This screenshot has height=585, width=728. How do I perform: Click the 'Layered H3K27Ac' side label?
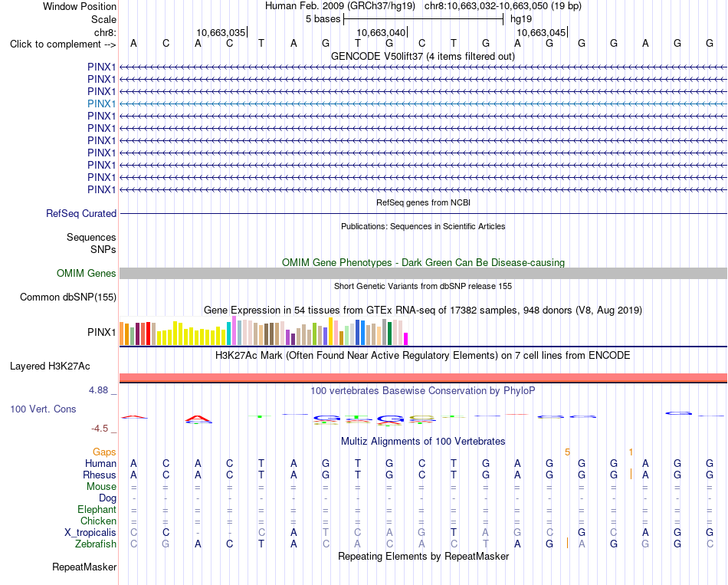click(x=50, y=366)
